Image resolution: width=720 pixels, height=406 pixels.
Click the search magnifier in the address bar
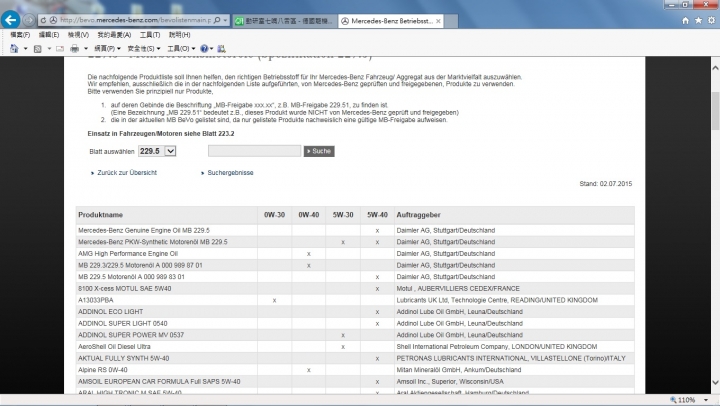pos(217,20)
